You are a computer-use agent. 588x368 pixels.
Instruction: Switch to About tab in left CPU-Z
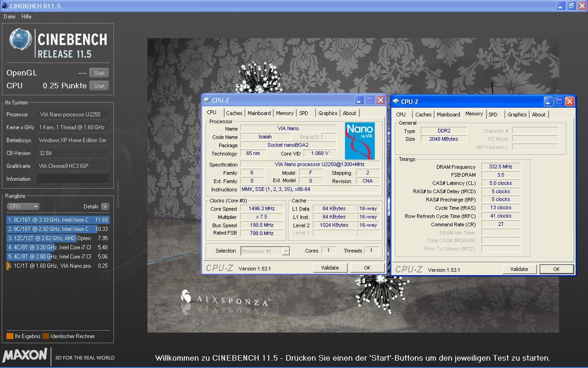point(350,113)
